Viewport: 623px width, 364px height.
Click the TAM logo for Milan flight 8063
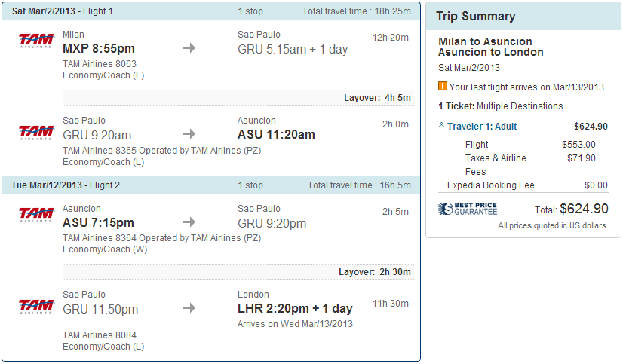[36, 41]
